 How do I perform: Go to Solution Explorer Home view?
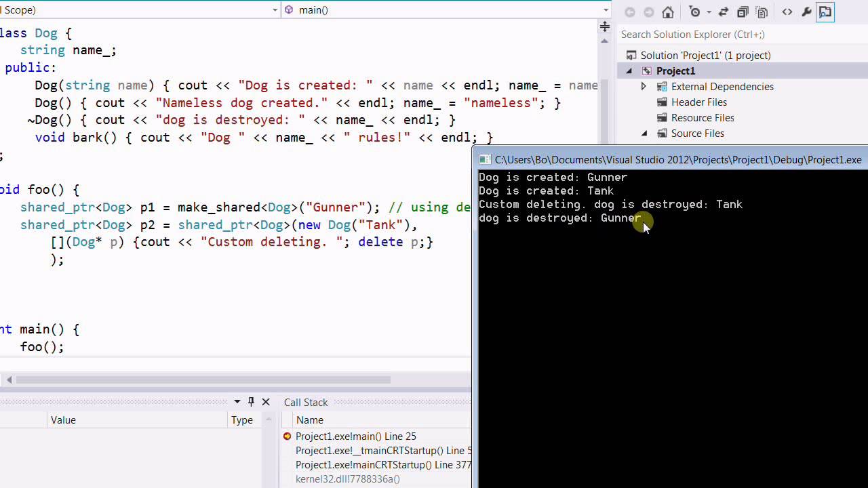coord(668,12)
